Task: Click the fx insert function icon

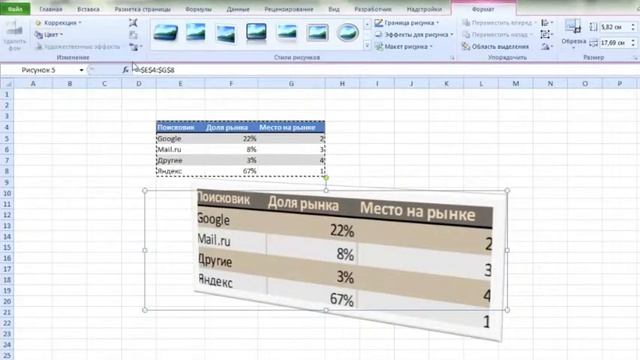Action: pyautogui.click(x=125, y=70)
